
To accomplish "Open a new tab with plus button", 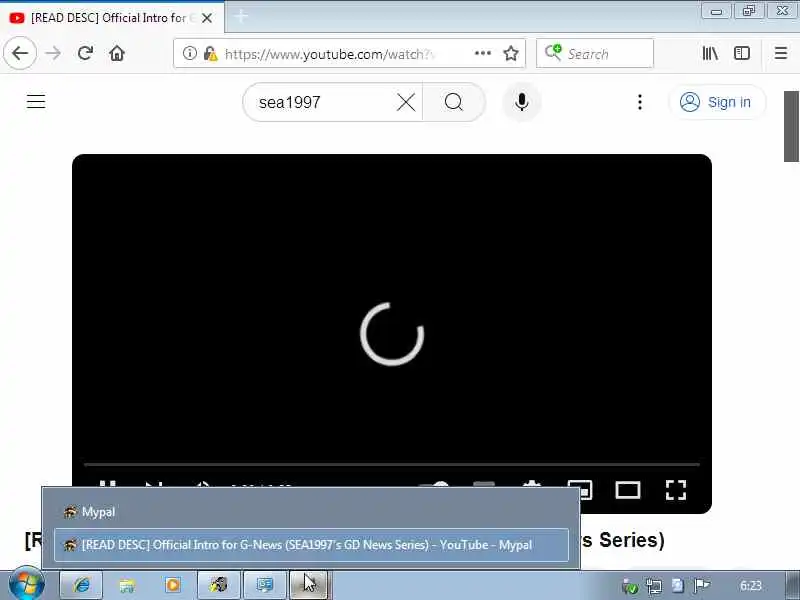I will [241, 17].
